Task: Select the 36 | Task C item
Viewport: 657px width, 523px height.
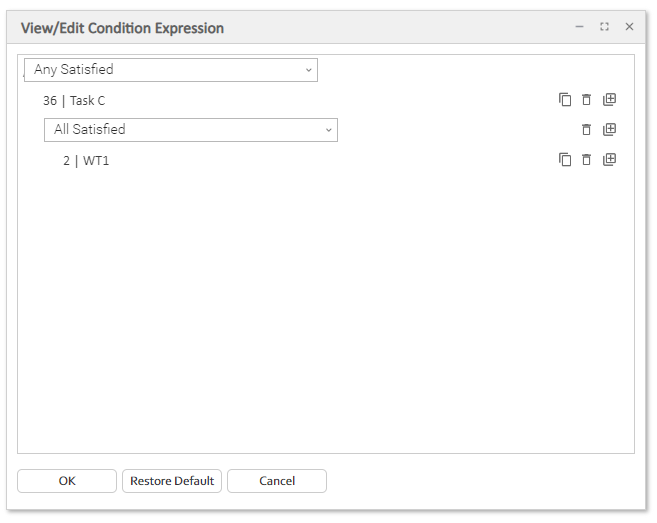Action: pos(74,101)
